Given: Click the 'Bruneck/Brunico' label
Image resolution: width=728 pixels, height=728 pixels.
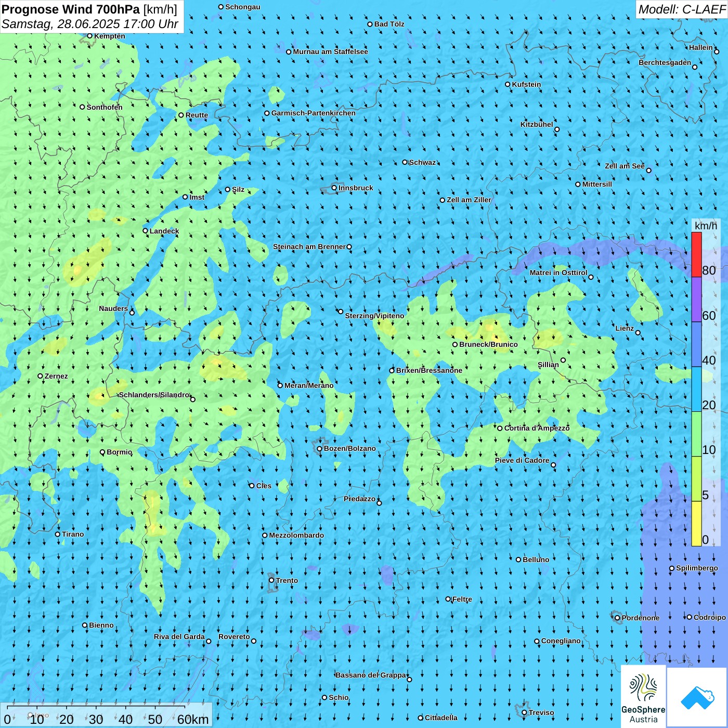Looking at the screenshot, I should 488,344.
